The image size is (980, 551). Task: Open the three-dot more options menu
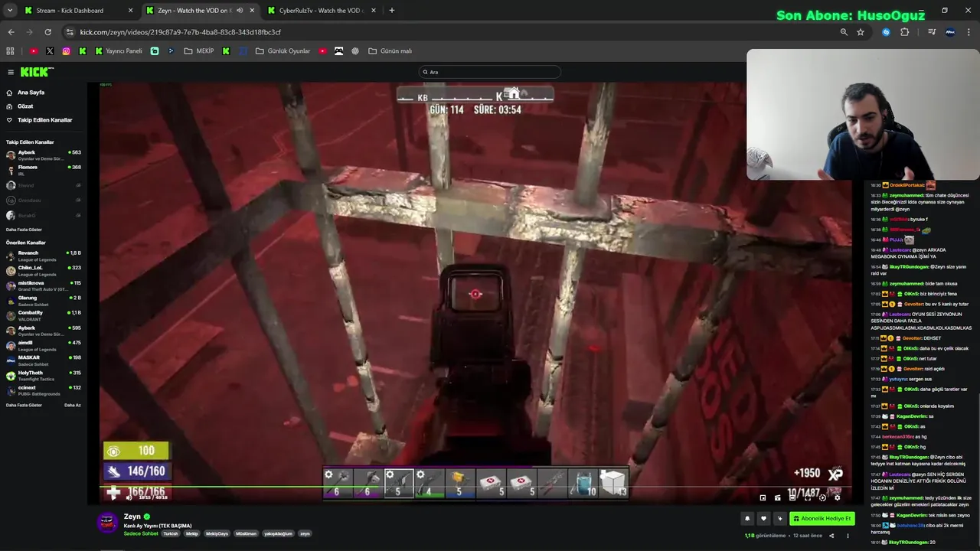click(848, 536)
